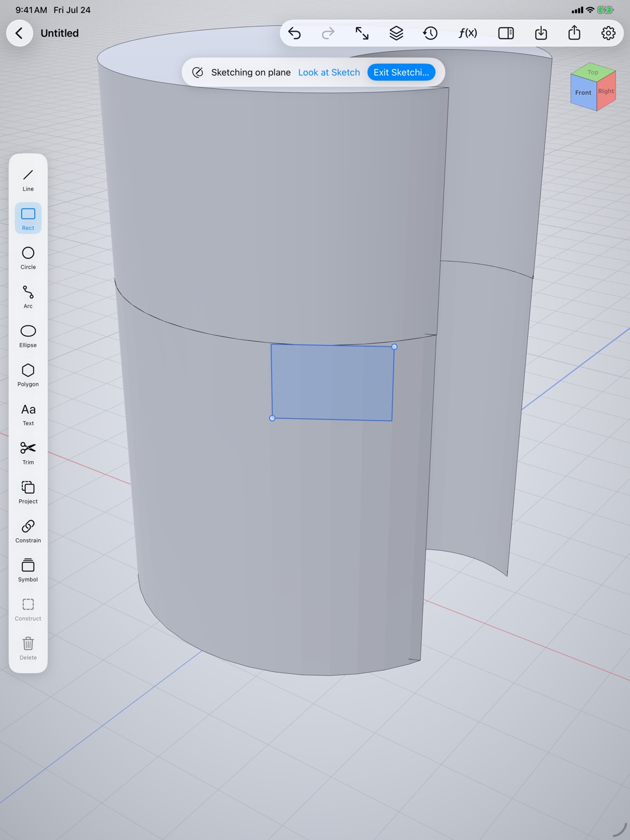Click the Top face of view cube
Screen dimensions: 630x840
point(593,72)
